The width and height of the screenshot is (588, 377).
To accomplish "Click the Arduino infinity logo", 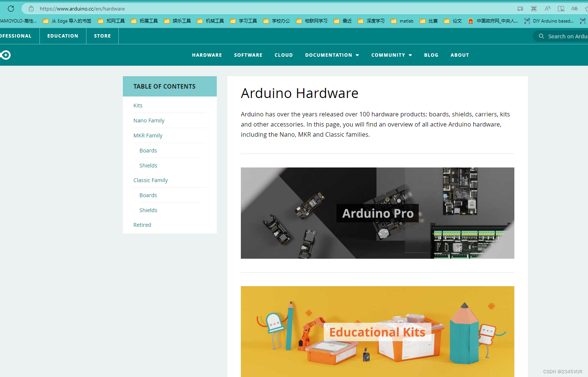I will click(5, 55).
